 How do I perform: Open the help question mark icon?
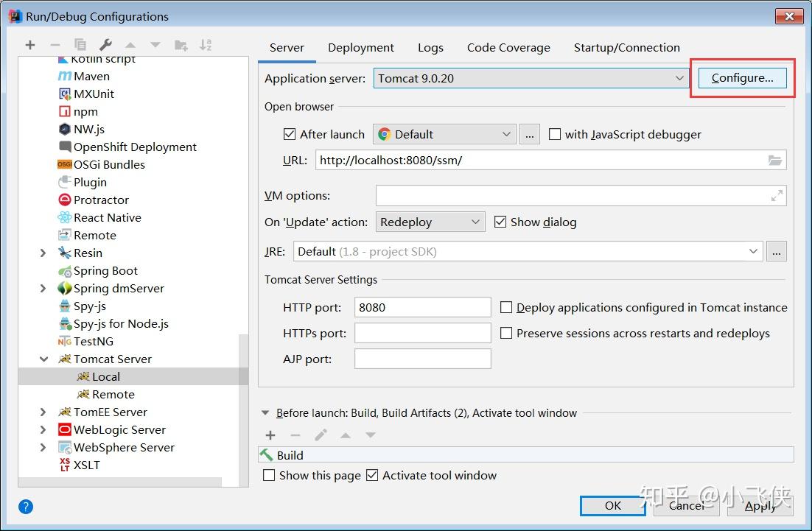pyautogui.click(x=26, y=507)
